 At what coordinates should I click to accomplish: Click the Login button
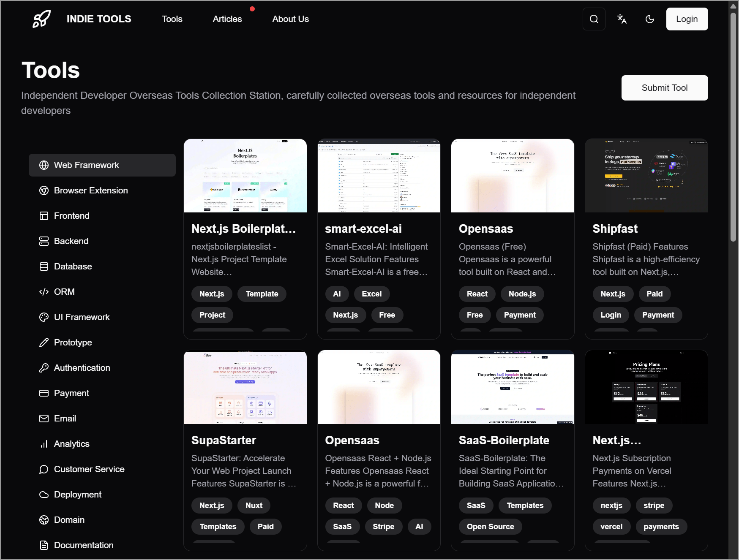687,19
